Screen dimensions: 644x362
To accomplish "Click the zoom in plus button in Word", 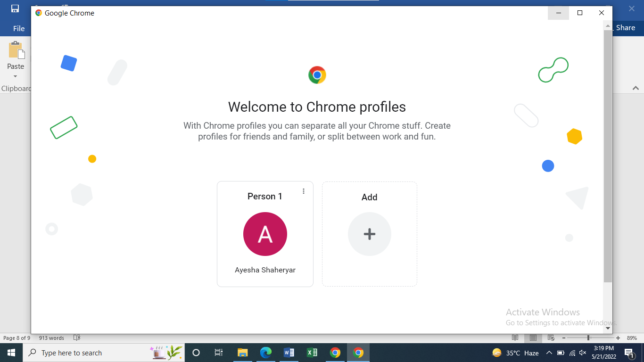I will point(618,338).
